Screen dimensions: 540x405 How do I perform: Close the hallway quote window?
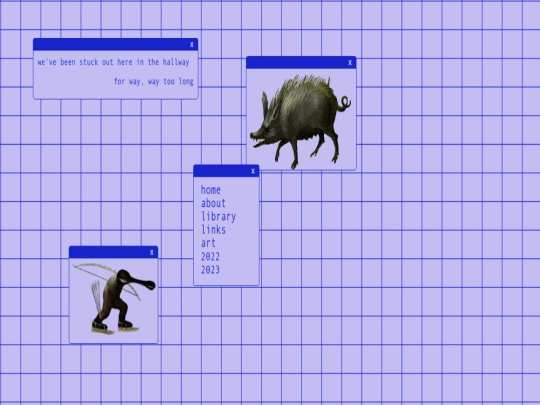[192, 44]
